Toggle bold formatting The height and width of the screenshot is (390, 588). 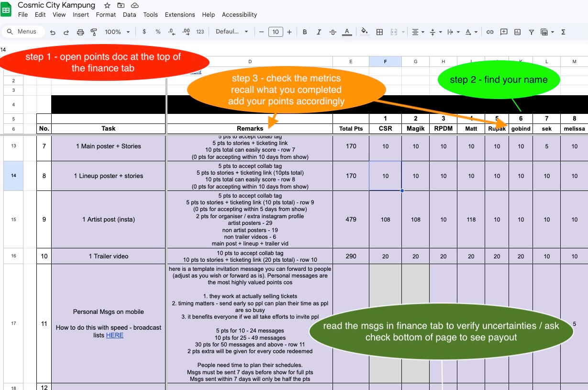305,32
